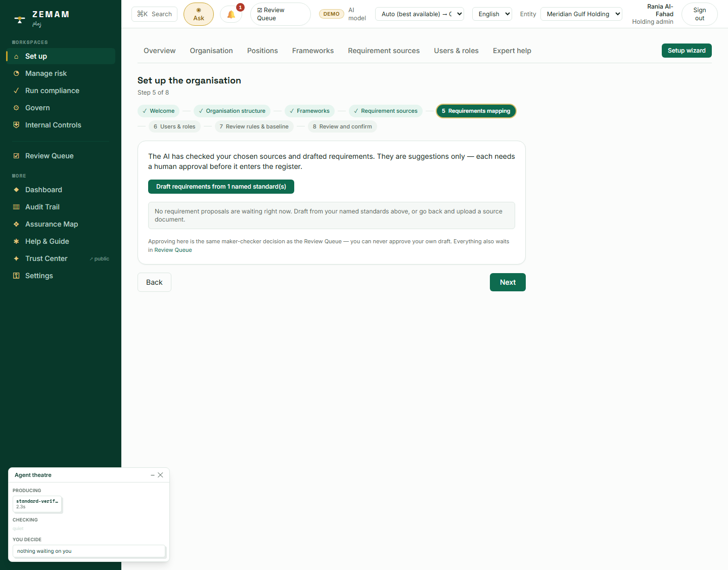The image size is (728, 570).
Task: Click the Set up home icon
Action: coord(16,57)
